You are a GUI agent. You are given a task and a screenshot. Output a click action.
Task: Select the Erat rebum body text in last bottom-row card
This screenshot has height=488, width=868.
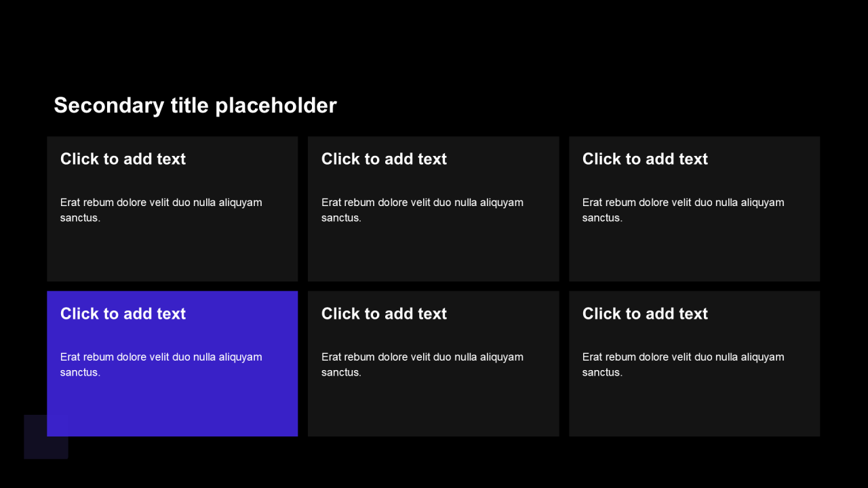coord(684,365)
